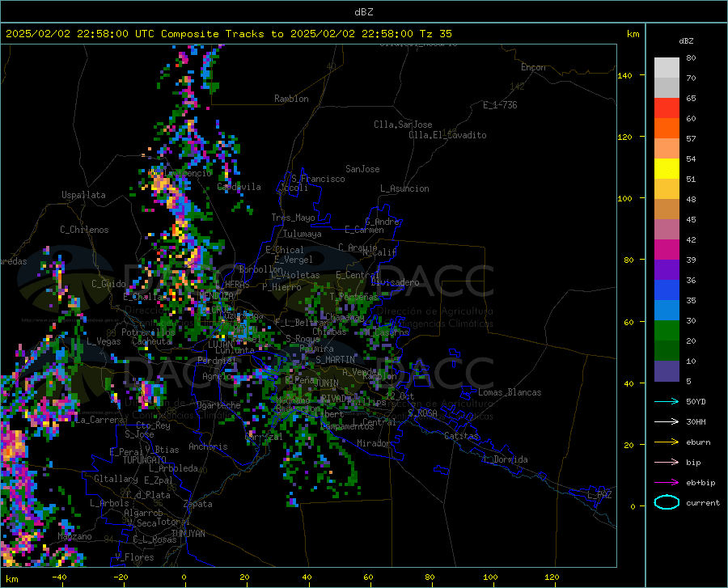Viewport: 728px width, 588px height.
Task: Click the E_1-736 map label
Action: click(500, 105)
